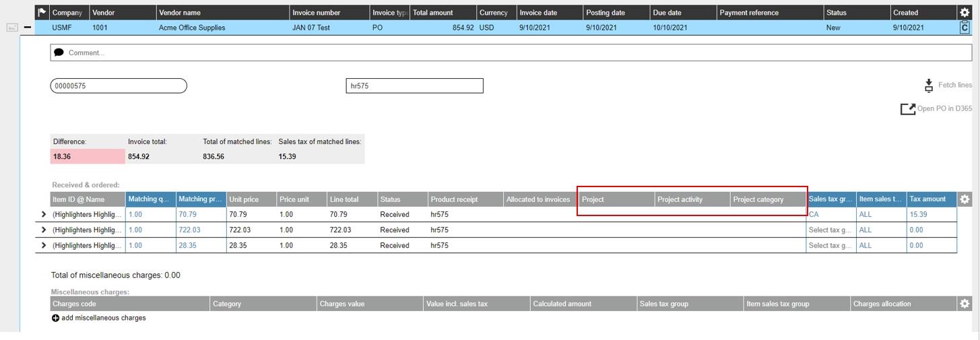Click the Charges allocation column header
Image resolution: width=980 pixels, height=340 pixels.
click(903, 304)
